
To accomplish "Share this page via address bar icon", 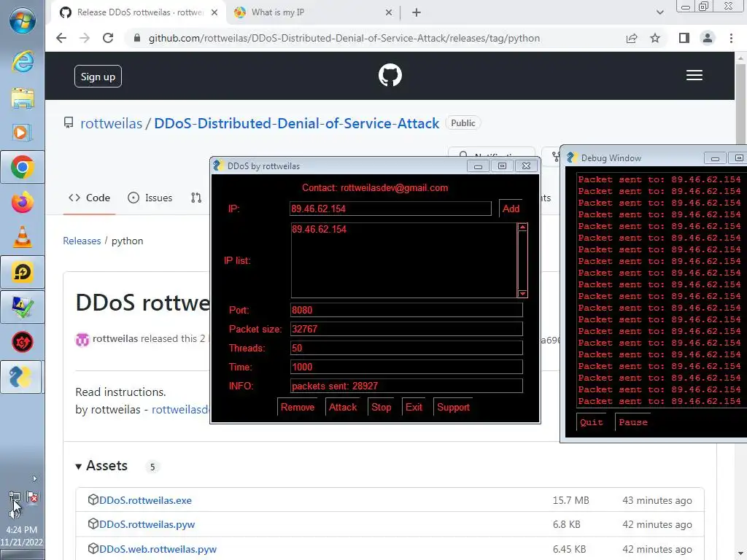I will 632,38.
